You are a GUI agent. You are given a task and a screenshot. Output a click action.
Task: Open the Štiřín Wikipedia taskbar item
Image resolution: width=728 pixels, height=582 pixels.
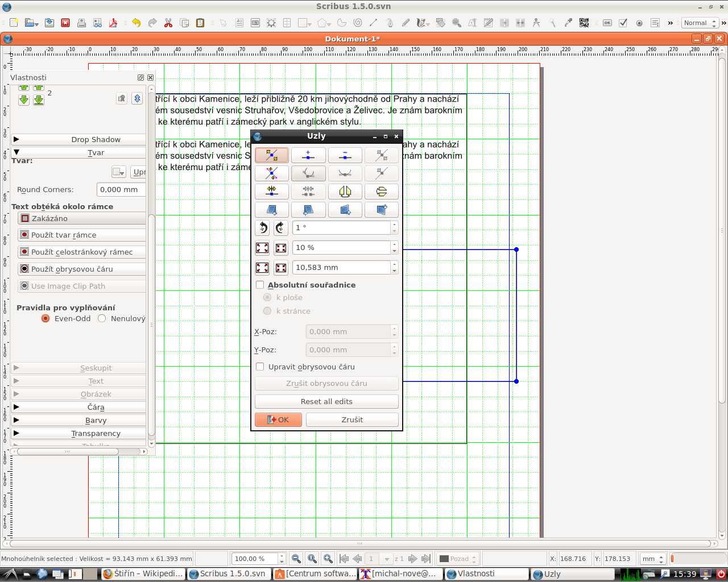[142, 574]
